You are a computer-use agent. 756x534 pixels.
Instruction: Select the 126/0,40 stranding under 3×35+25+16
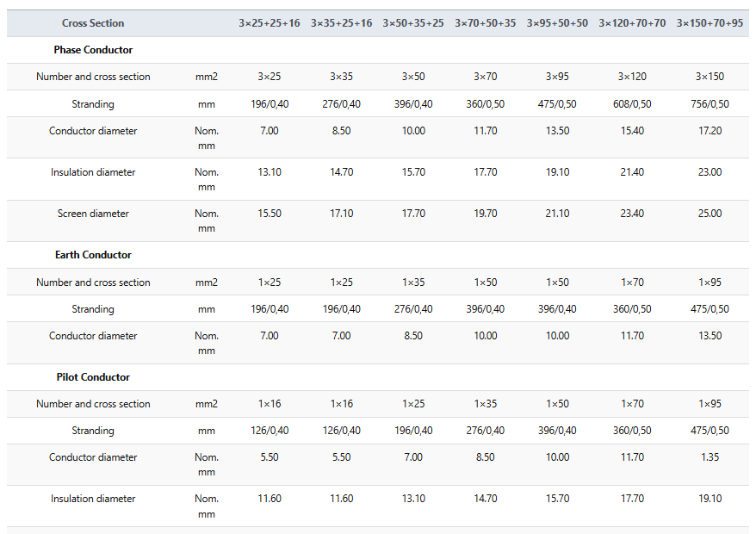pos(341,431)
